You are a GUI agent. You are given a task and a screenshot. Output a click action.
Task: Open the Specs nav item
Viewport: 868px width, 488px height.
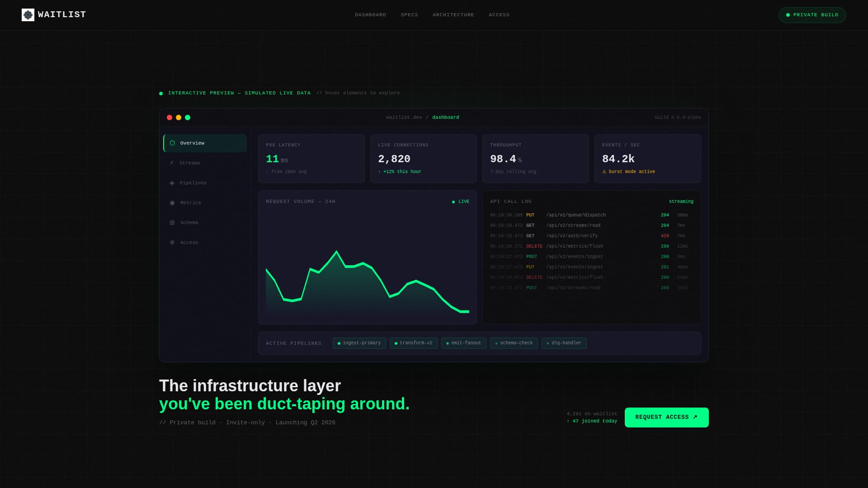coord(409,15)
